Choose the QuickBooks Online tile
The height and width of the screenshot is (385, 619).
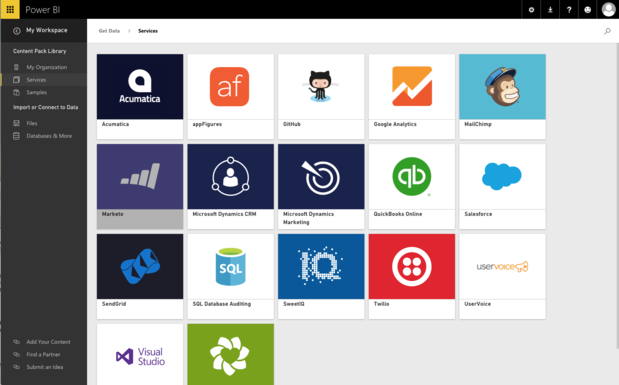412,186
